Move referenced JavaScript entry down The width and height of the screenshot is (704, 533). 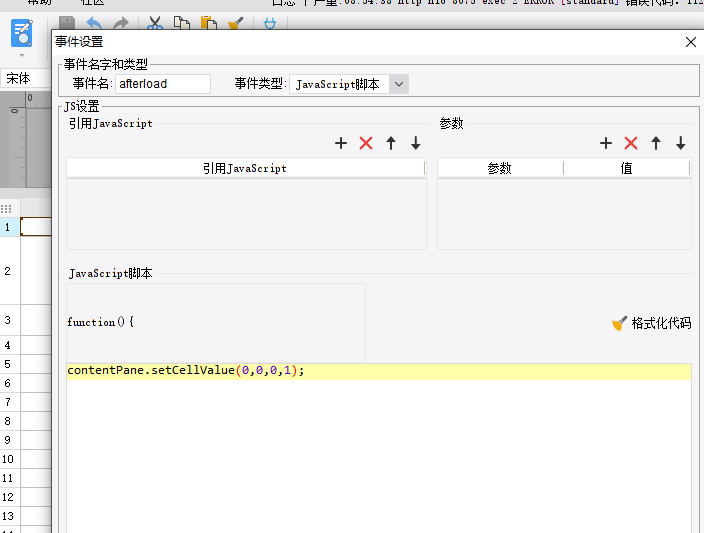(416, 143)
